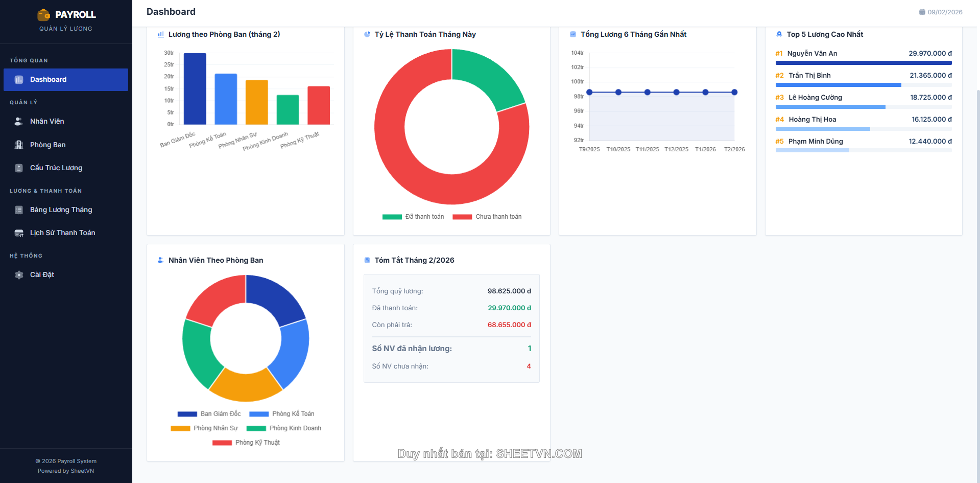Open the Phòng Ban management page
This screenshot has width=980, height=483.
(x=47, y=145)
